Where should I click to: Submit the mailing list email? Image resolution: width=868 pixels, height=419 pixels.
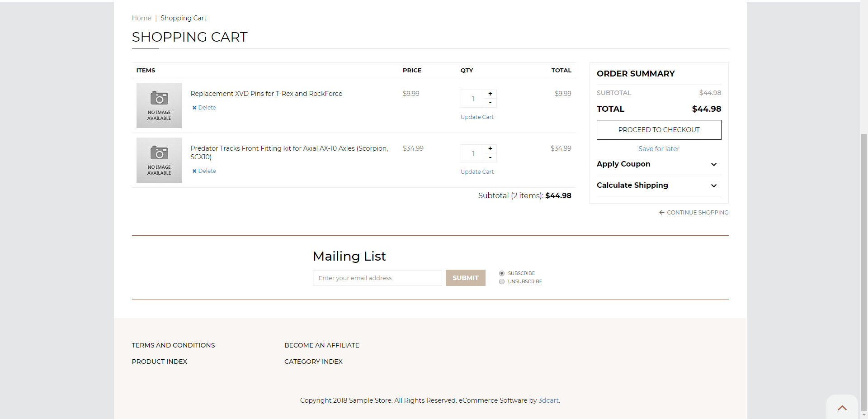(x=465, y=278)
